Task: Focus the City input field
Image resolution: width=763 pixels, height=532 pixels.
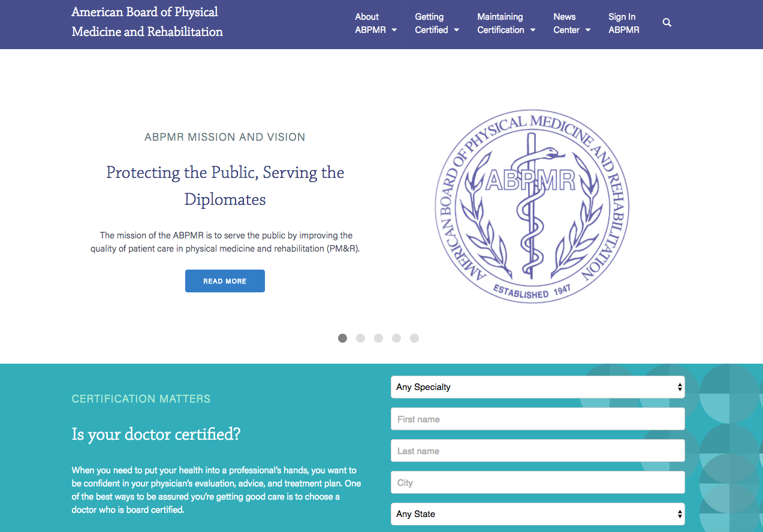Action: pos(538,482)
